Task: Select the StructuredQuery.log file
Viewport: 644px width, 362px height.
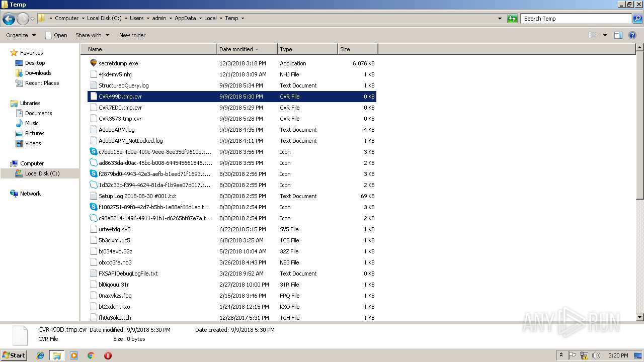Action: [232, 85]
